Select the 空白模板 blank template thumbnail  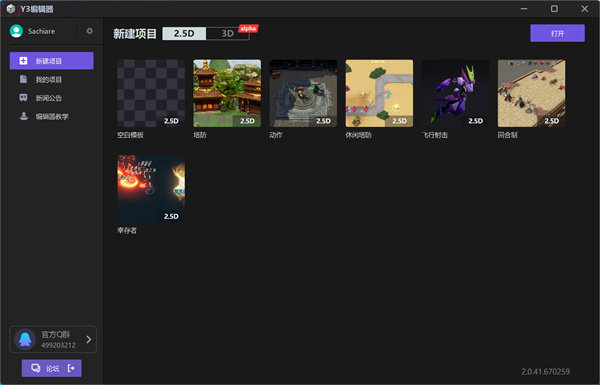tap(151, 93)
